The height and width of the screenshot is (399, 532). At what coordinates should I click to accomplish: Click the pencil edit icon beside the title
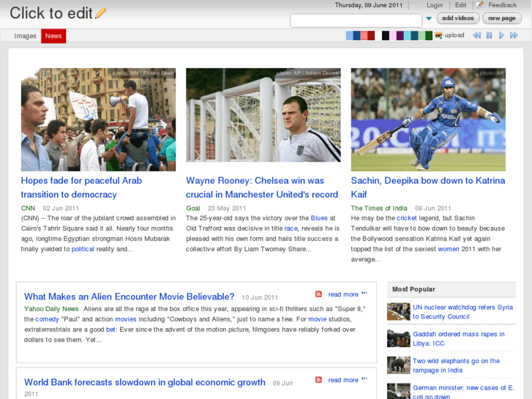click(100, 13)
